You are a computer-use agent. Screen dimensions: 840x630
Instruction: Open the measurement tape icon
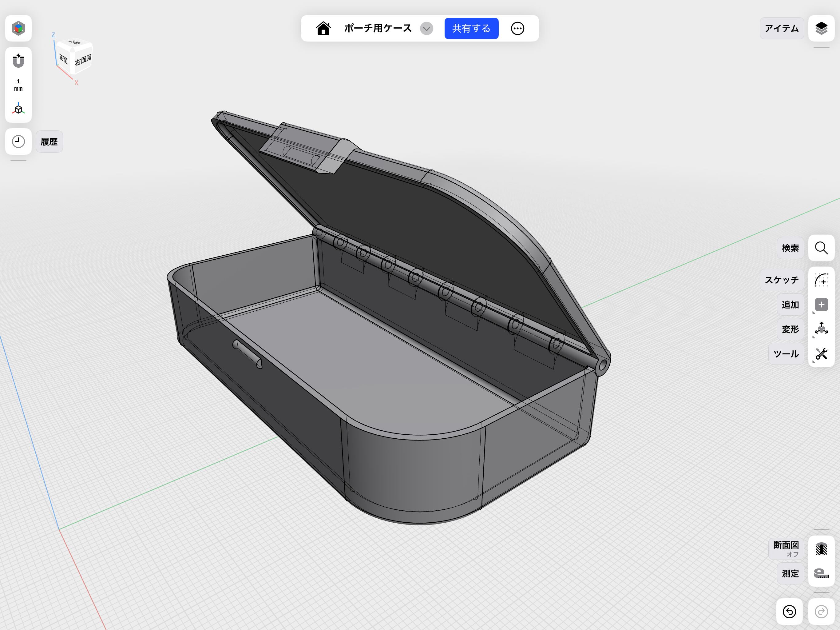coord(821,573)
